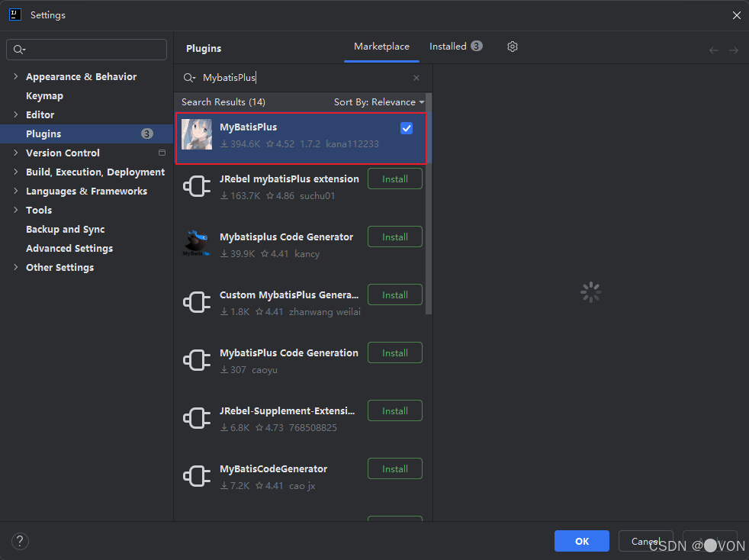Install JRebel-Supplement-Extension plugin
Viewport: 749px width, 560px height.
(395, 410)
